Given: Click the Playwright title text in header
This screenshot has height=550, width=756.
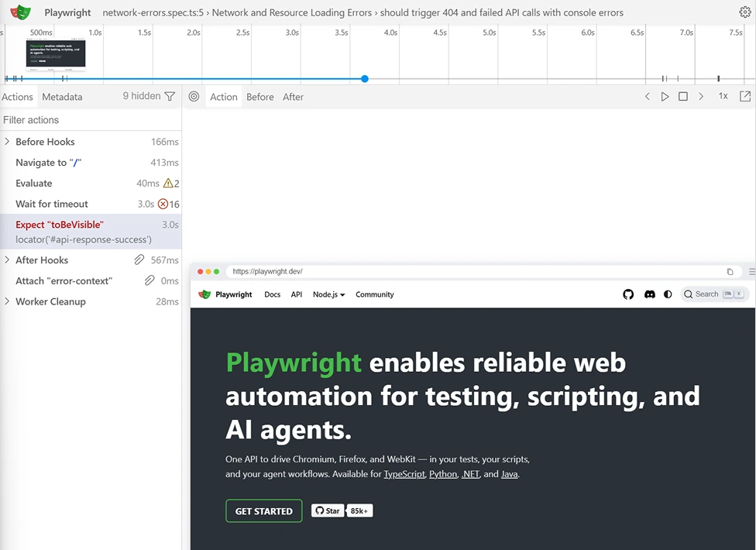Looking at the screenshot, I should point(67,12).
